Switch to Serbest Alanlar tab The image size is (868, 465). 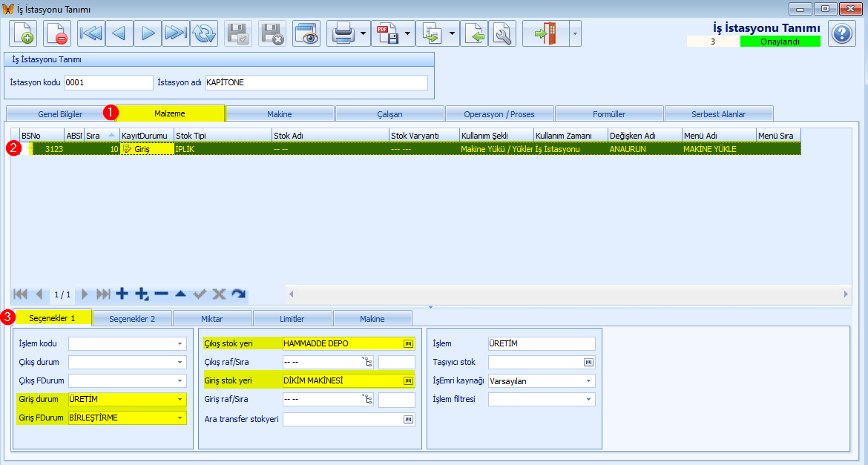tap(719, 114)
